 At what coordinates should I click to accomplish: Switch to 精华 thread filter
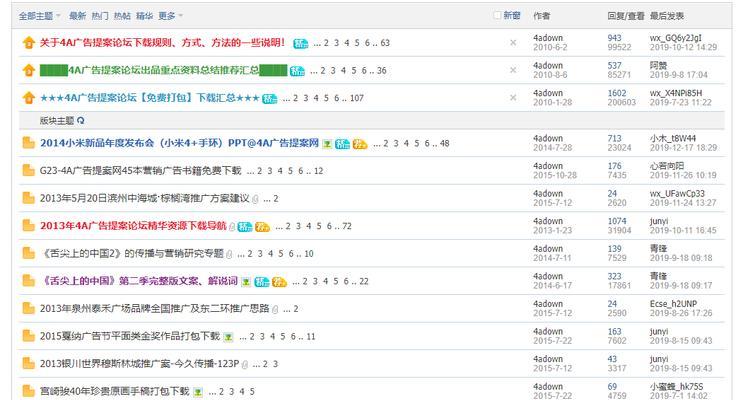144,16
